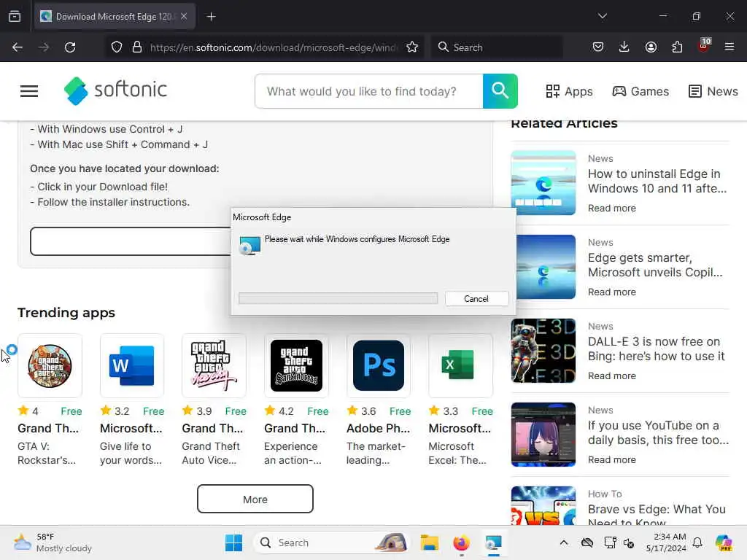Switch to Firefox on the taskbar

(461, 542)
